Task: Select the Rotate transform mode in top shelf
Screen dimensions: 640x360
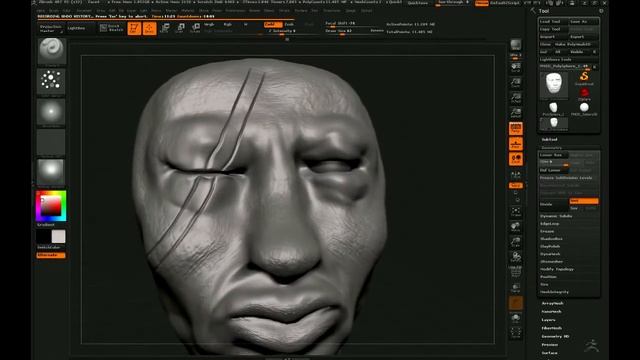Action: point(196,28)
